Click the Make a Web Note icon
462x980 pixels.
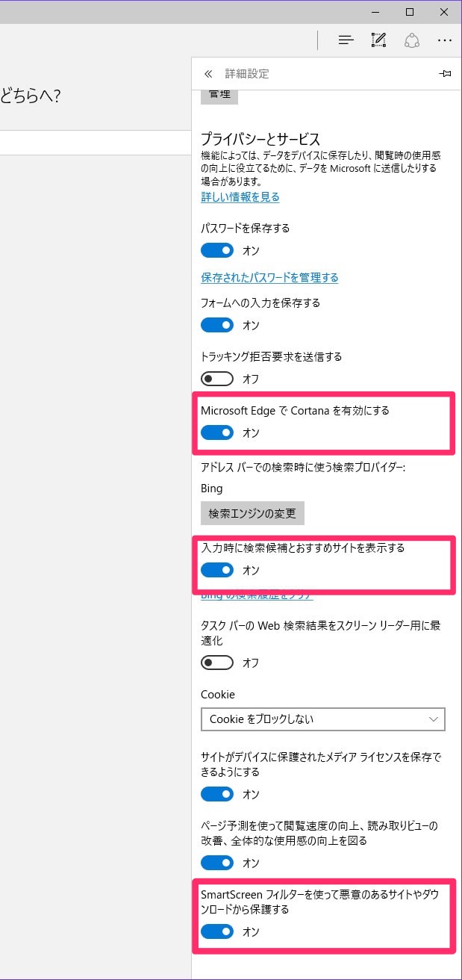click(378, 40)
